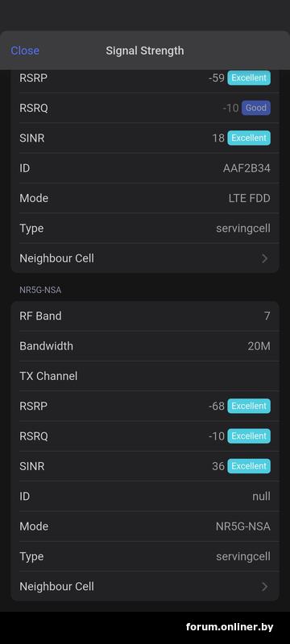This screenshot has height=644, width=290.
Task: Tap the LTE RSRP Excellent badge
Action: (x=249, y=77)
